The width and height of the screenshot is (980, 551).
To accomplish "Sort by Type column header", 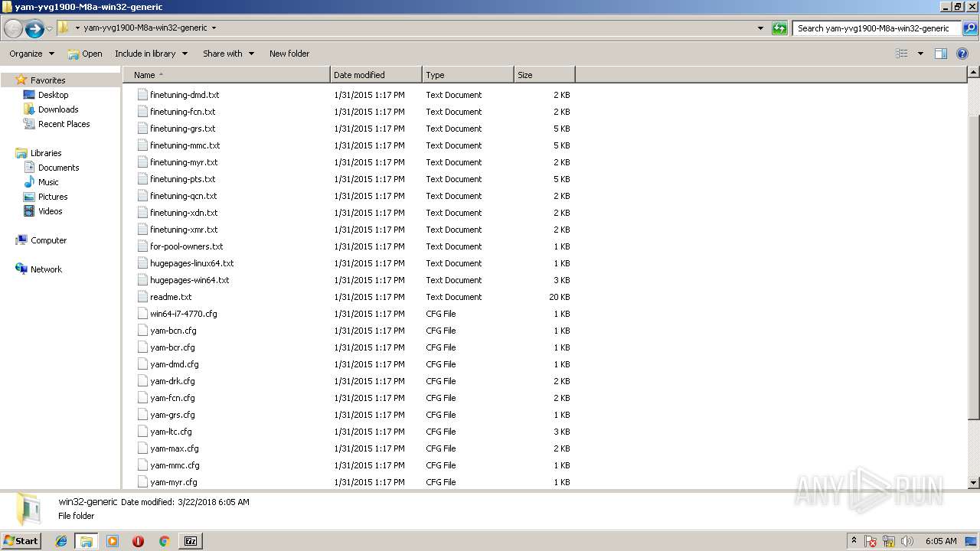I will pyautogui.click(x=468, y=75).
